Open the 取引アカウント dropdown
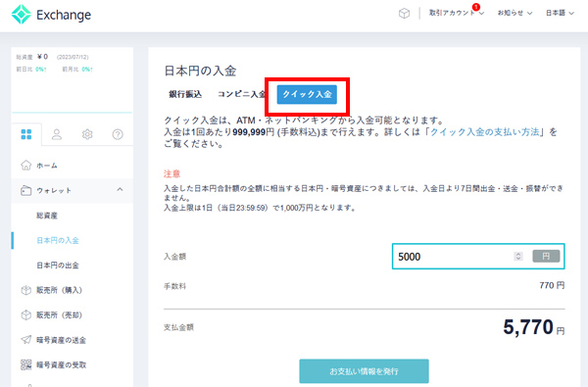The image size is (588, 387). click(457, 13)
